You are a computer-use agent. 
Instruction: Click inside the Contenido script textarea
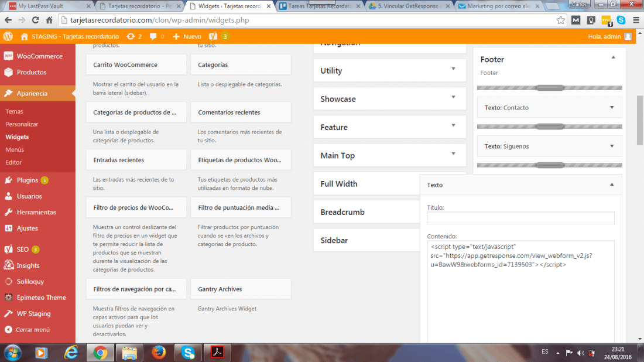coord(520,292)
